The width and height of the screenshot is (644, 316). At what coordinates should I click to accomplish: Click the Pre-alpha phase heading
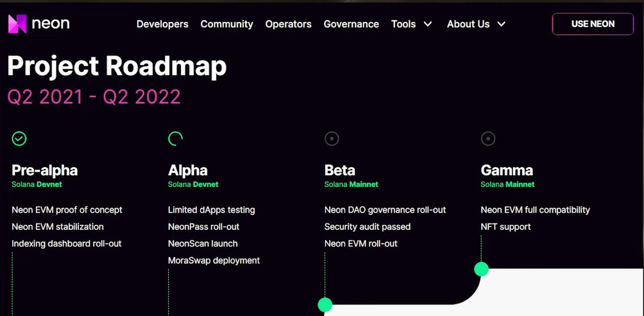pyautogui.click(x=45, y=170)
